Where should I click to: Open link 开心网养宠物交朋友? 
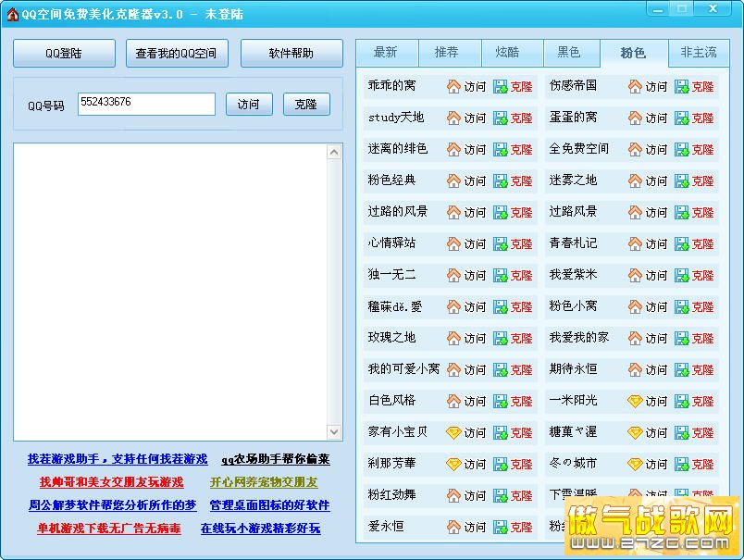(x=264, y=482)
